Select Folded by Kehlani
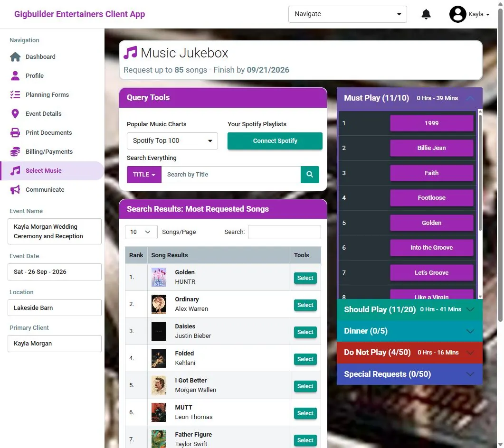Screen dimensions: 504x448 coord(305,359)
